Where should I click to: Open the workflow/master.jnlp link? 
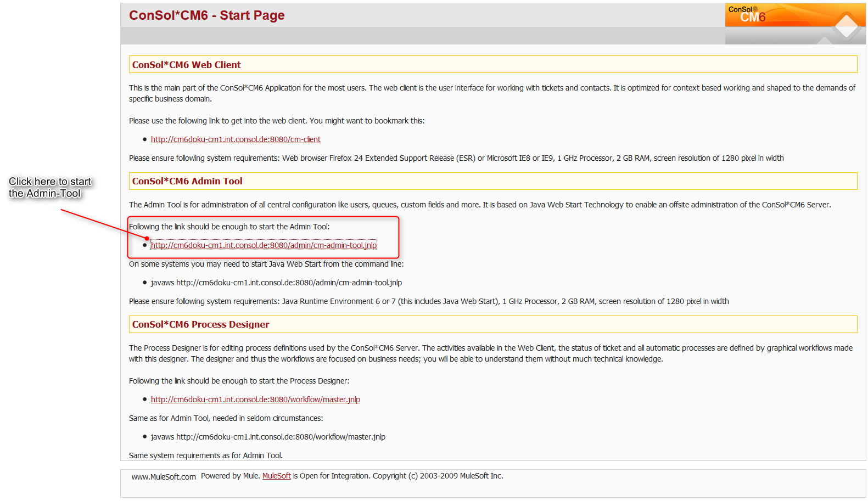tap(255, 399)
